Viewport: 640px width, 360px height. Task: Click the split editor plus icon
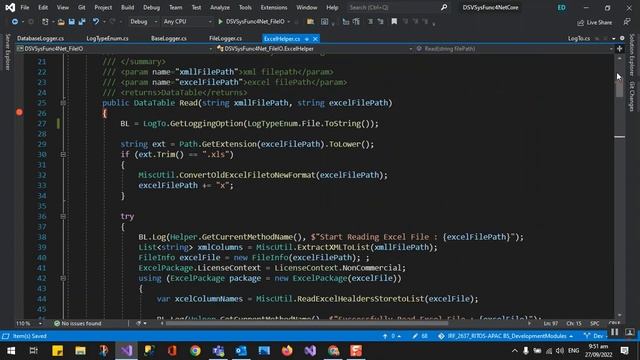click(619, 49)
